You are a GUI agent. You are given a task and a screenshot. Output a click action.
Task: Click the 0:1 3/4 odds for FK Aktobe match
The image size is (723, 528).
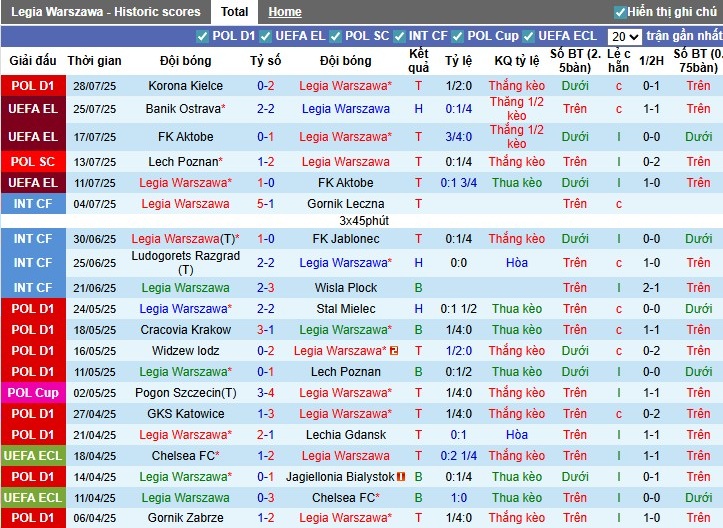click(458, 183)
